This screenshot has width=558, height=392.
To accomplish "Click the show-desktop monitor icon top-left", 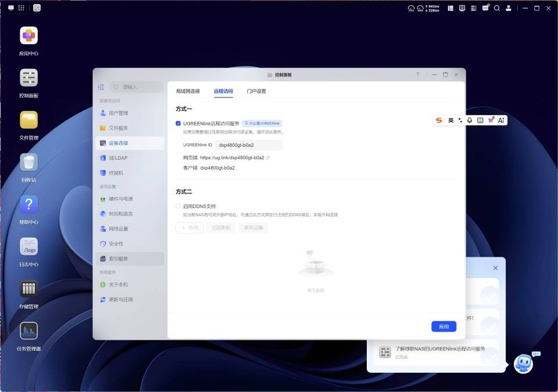I will point(11,8).
